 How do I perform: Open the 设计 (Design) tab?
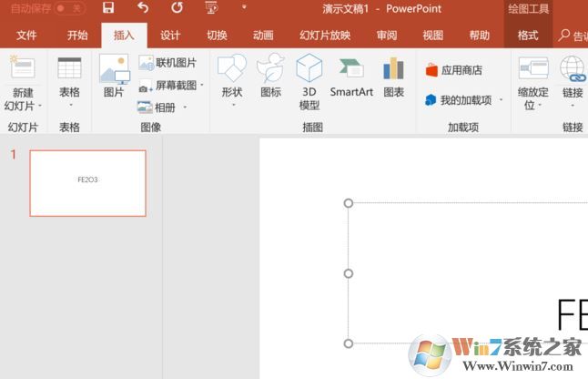pyautogui.click(x=170, y=36)
